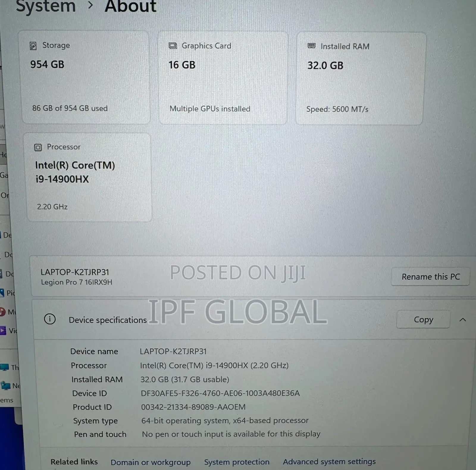
Task: Click the Multiple GPUs installed text
Action: point(210,109)
